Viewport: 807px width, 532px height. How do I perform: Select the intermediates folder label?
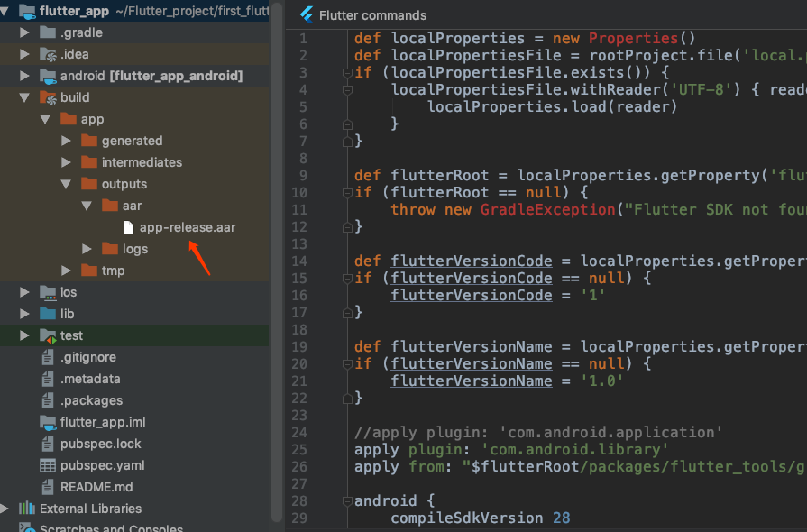pyautogui.click(x=142, y=162)
